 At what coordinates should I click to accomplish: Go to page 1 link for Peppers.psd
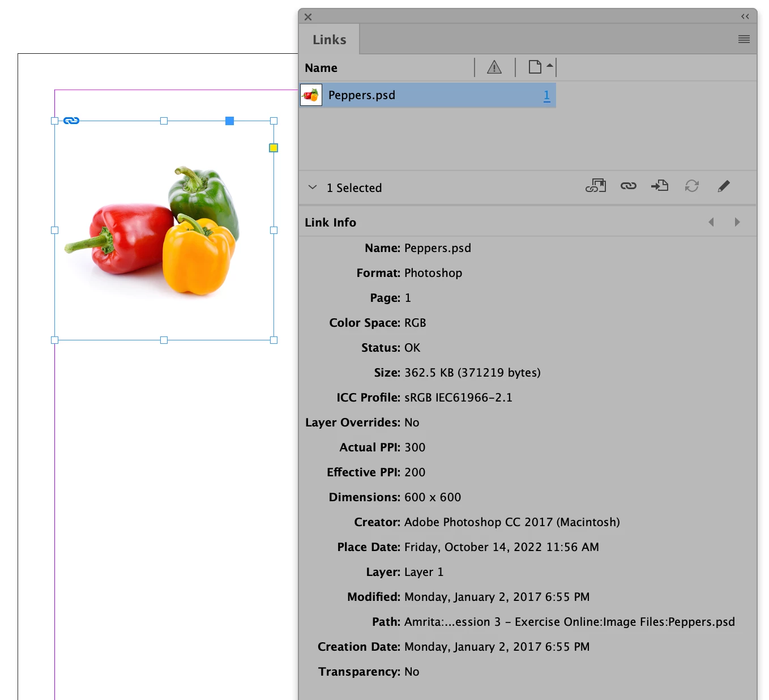[x=547, y=95]
